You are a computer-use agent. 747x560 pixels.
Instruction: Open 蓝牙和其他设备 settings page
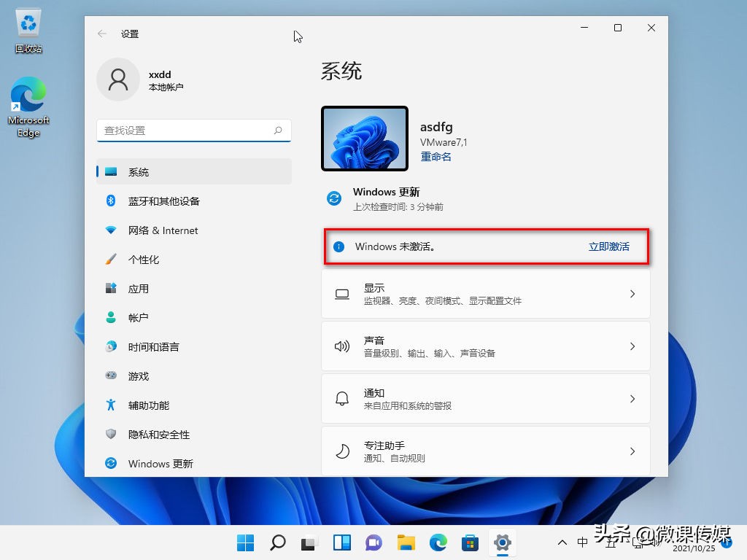194,201
